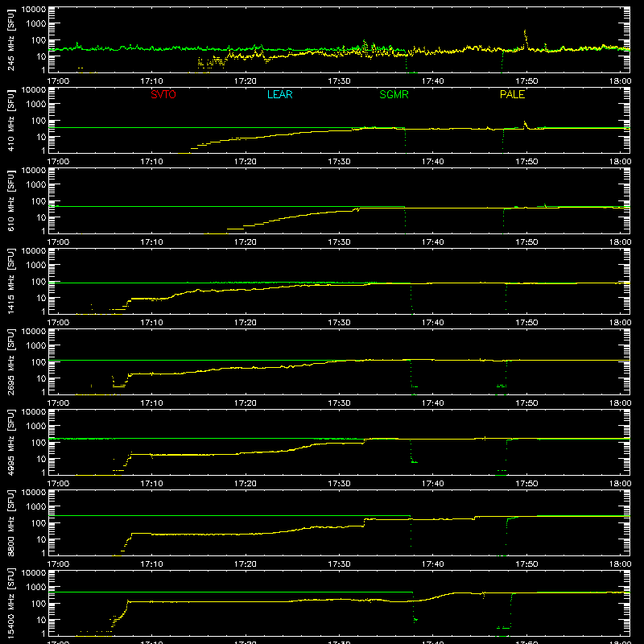The image size is (644, 644).
Task: Click the 17:10 tick label below 245 MHz plot
Action: point(151,81)
